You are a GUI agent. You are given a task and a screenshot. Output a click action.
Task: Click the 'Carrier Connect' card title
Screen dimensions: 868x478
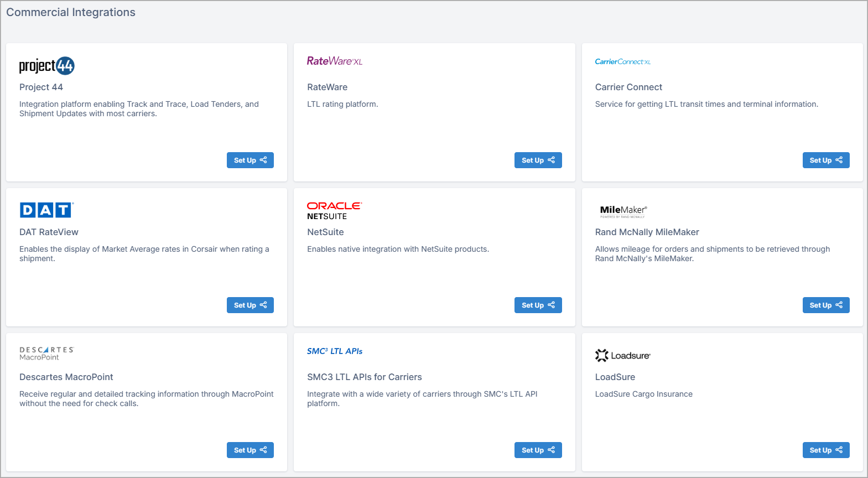point(628,87)
